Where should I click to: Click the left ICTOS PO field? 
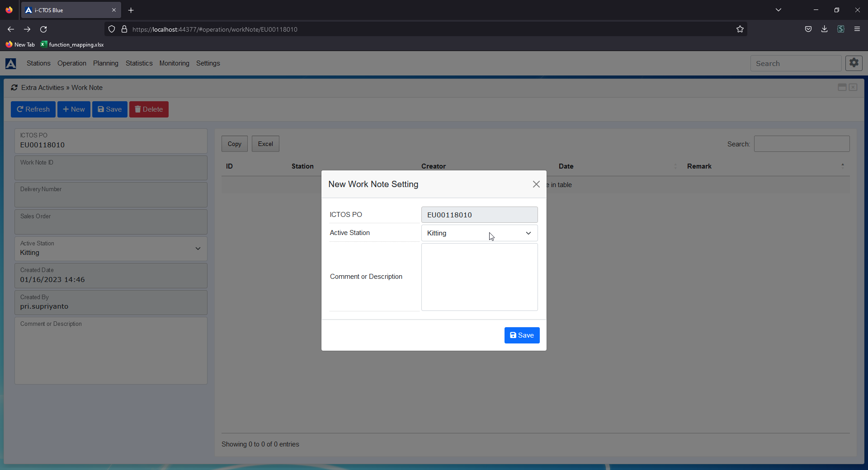[111, 141]
